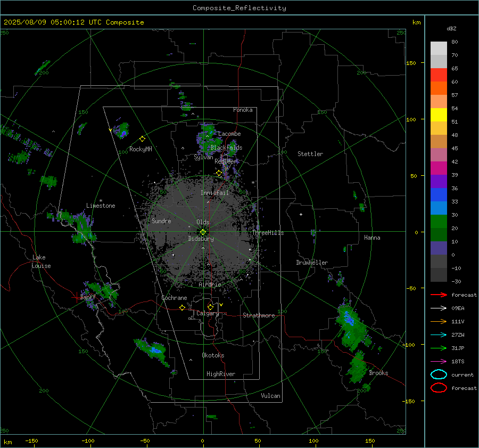The width and height of the screenshot is (479, 448).
Task: Click the Okotoks town label
Action: (x=213, y=355)
